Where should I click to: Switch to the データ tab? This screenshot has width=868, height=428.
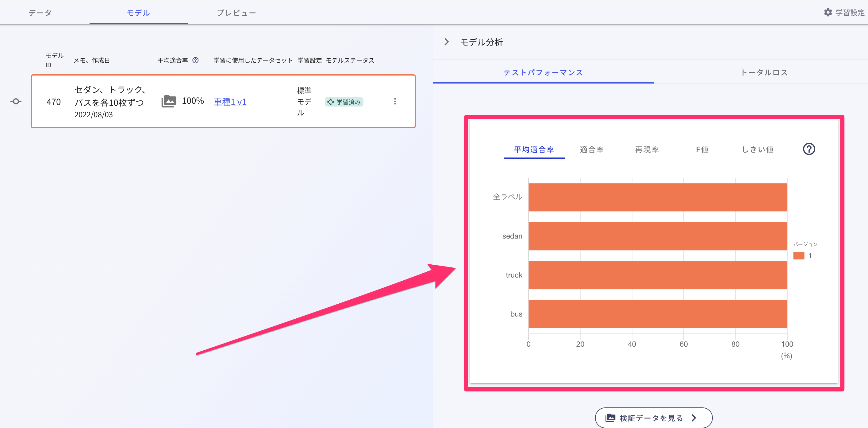pyautogui.click(x=40, y=12)
